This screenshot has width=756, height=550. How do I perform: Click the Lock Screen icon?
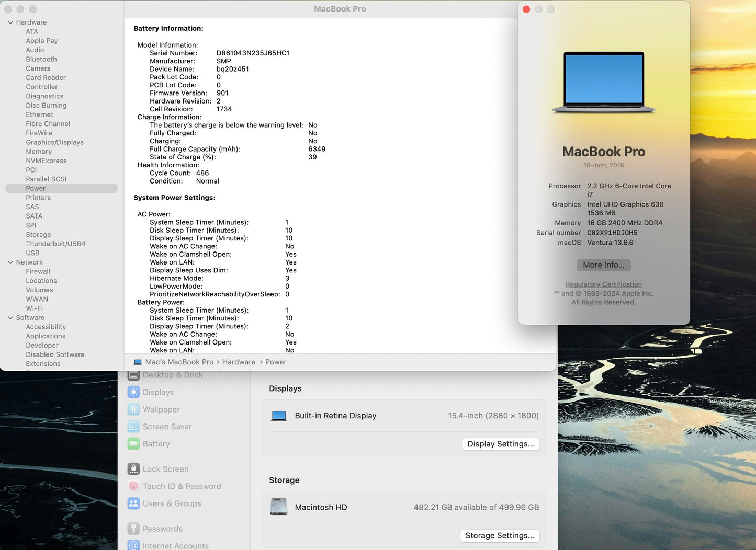[133, 469]
